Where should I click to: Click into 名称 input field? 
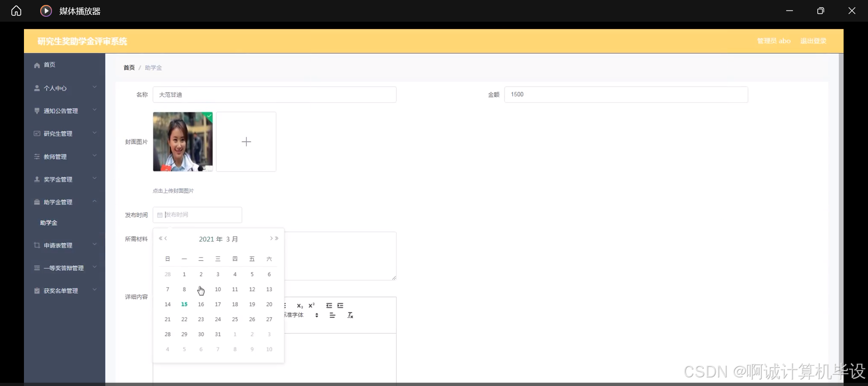274,95
